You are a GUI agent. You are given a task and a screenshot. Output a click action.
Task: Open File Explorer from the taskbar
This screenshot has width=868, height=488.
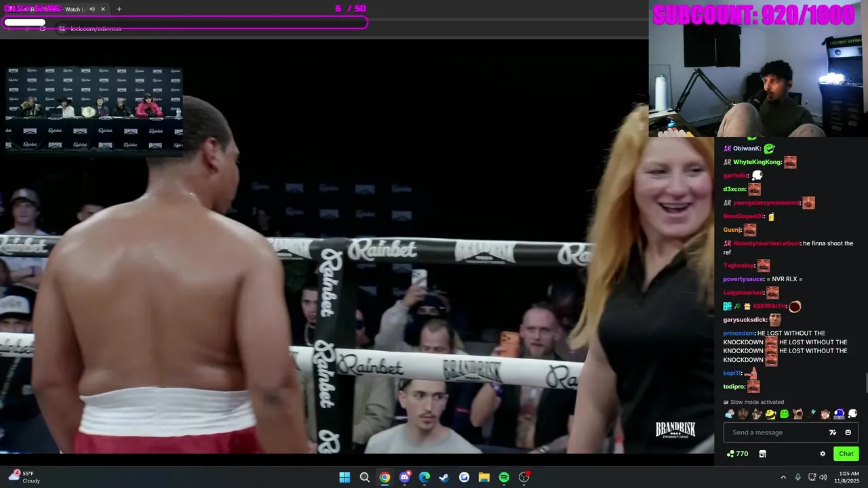point(484,477)
